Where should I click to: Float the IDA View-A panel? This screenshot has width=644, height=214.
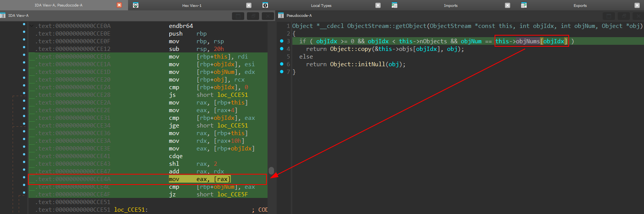(x=253, y=16)
